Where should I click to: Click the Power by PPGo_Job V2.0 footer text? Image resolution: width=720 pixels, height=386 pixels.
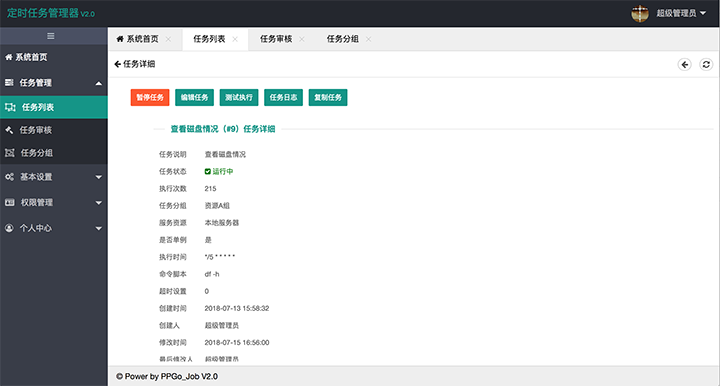tap(167, 376)
